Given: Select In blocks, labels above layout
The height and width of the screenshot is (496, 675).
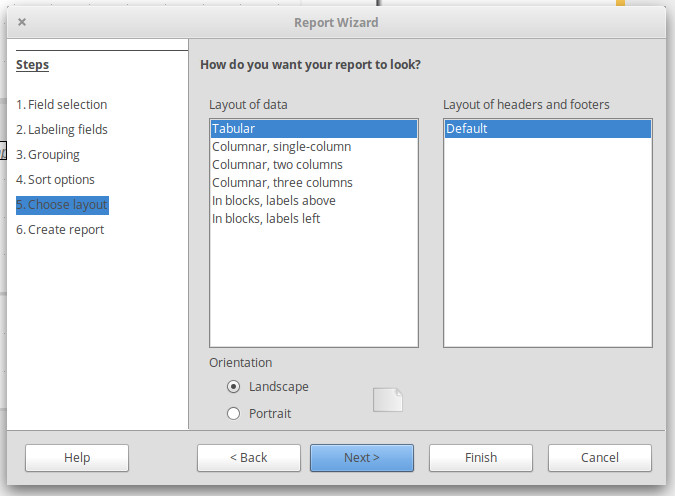Looking at the screenshot, I should [273, 201].
